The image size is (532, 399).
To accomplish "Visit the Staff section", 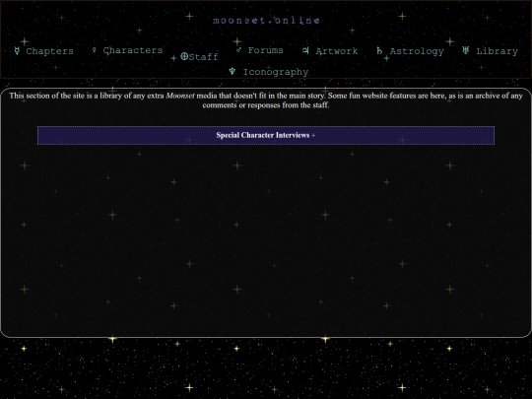I will tap(203, 57).
